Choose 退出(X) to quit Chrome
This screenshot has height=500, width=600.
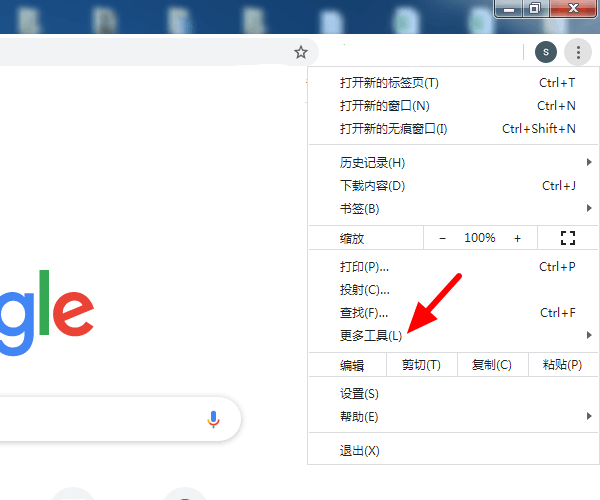453,451
